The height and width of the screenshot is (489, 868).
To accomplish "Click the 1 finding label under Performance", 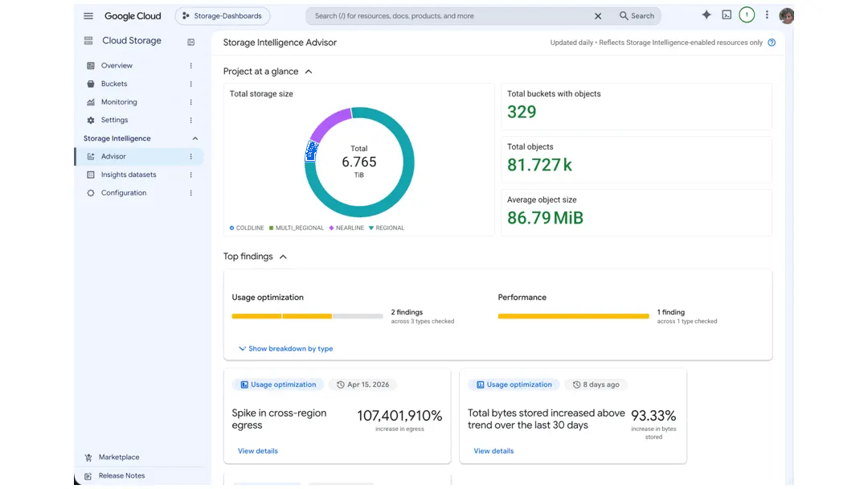I will [671, 312].
